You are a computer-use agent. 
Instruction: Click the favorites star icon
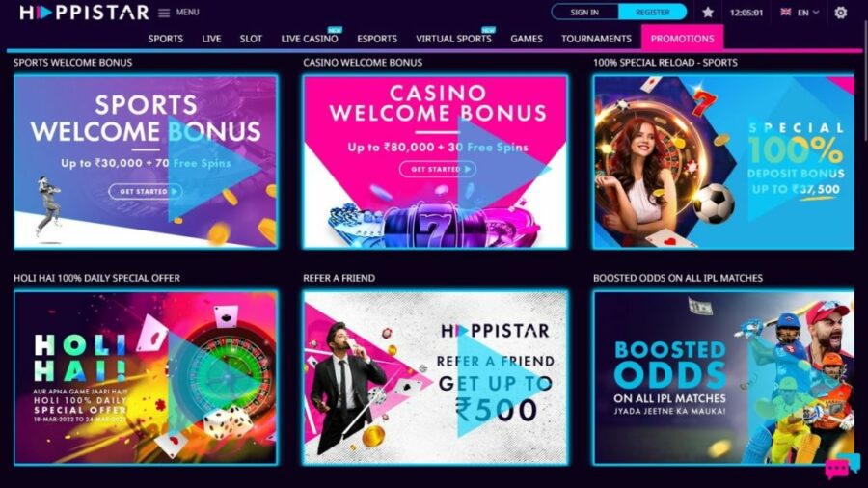708,13
